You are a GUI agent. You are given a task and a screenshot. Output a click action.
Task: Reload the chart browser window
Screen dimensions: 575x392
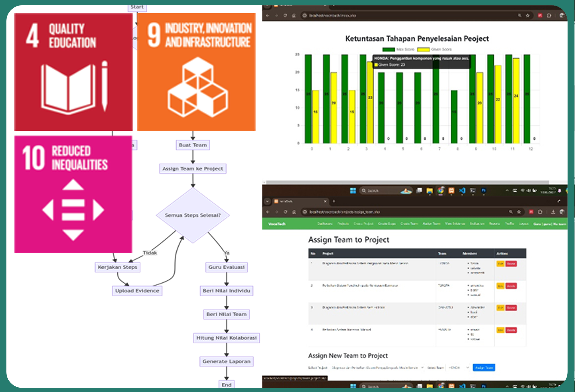coord(285,15)
